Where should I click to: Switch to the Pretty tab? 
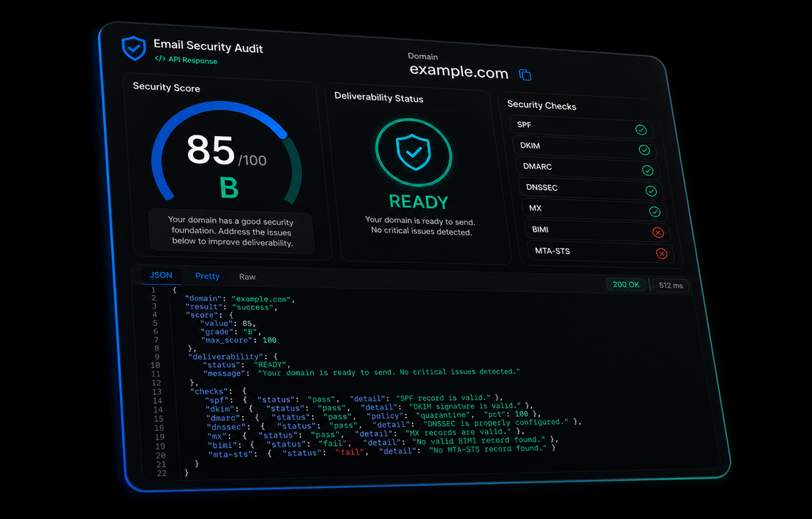point(207,276)
